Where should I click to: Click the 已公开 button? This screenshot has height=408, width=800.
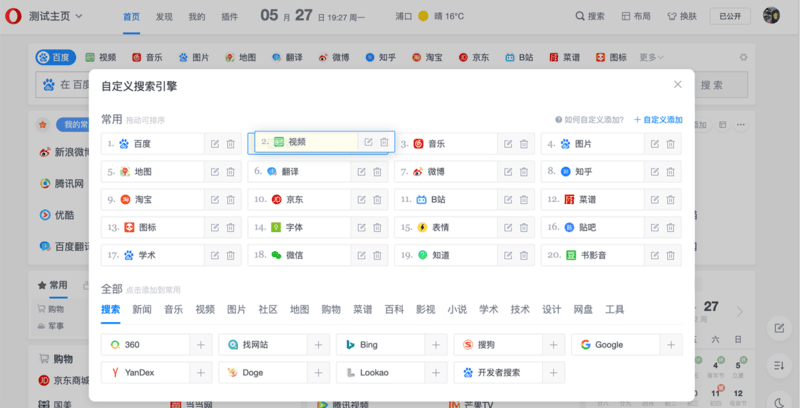coord(730,16)
